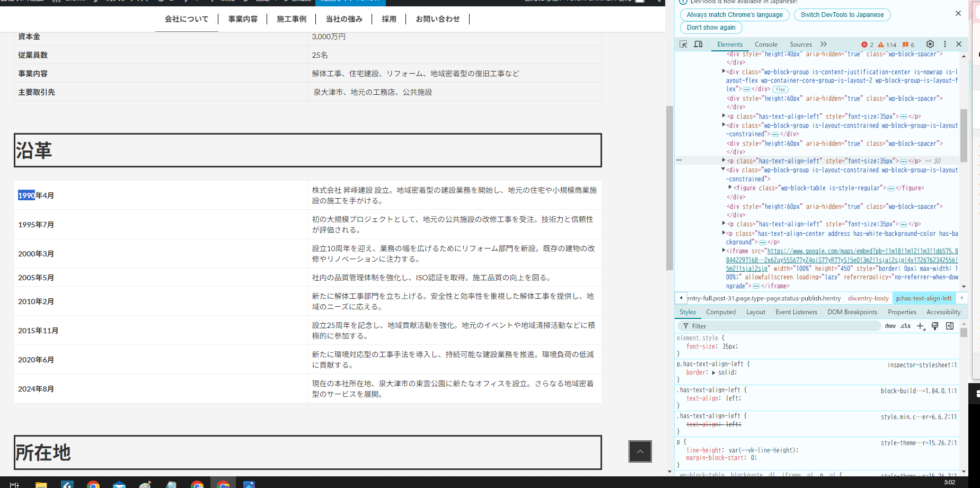
Task: Click the 採用 navigation item
Action: pos(389,19)
